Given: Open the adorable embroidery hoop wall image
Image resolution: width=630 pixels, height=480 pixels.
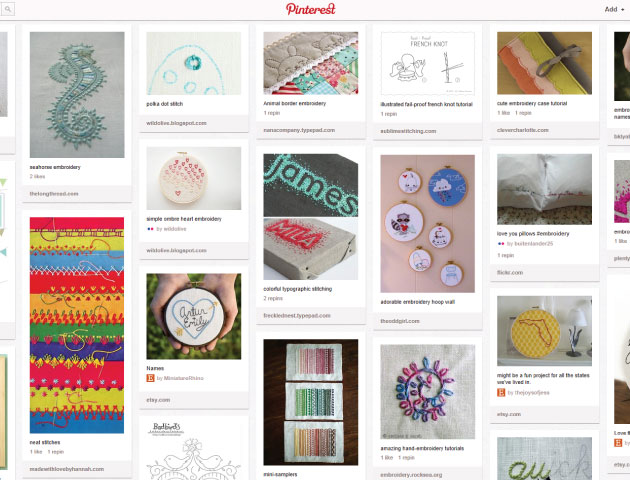Looking at the screenshot, I should point(428,223).
